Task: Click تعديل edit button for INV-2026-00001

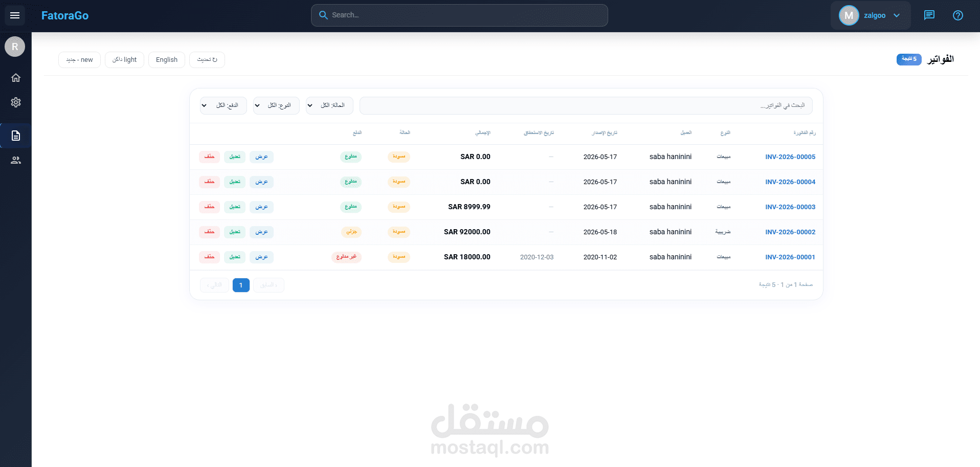Action: (x=235, y=257)
